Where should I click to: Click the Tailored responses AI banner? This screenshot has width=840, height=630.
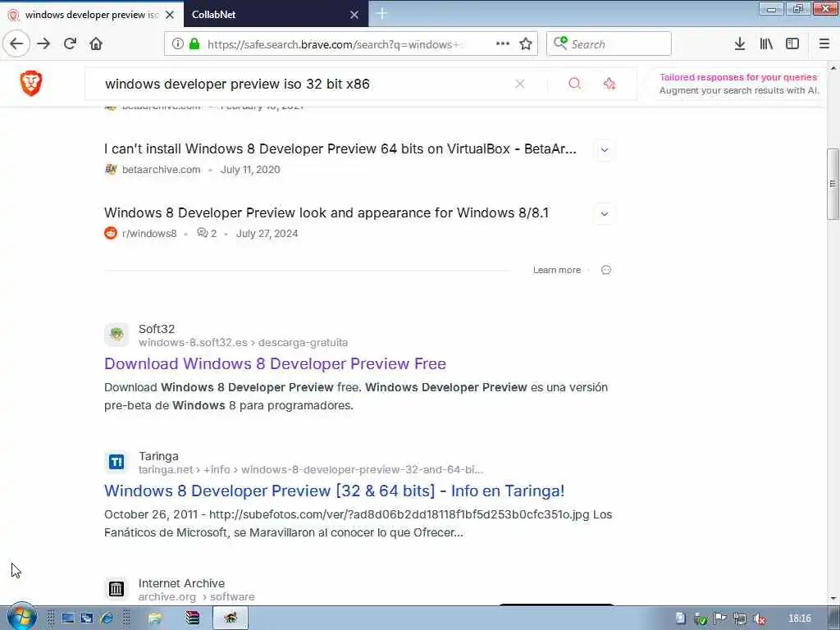738,84
